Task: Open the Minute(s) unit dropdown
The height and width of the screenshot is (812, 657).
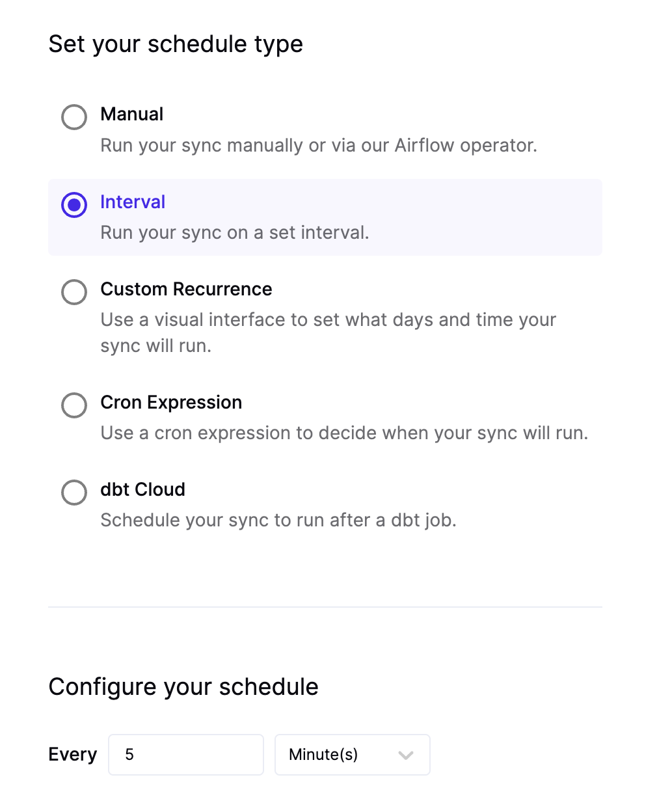Action: coord(353,755)
